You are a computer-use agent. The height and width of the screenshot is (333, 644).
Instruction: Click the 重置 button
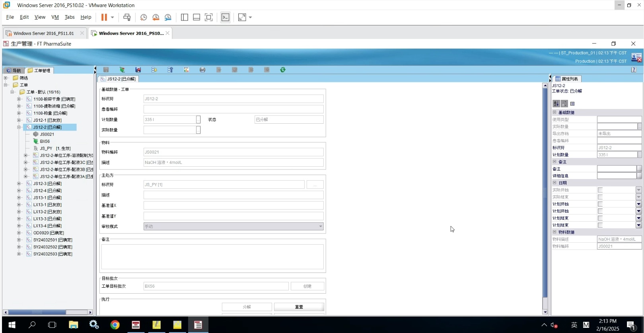click(299, 307)
